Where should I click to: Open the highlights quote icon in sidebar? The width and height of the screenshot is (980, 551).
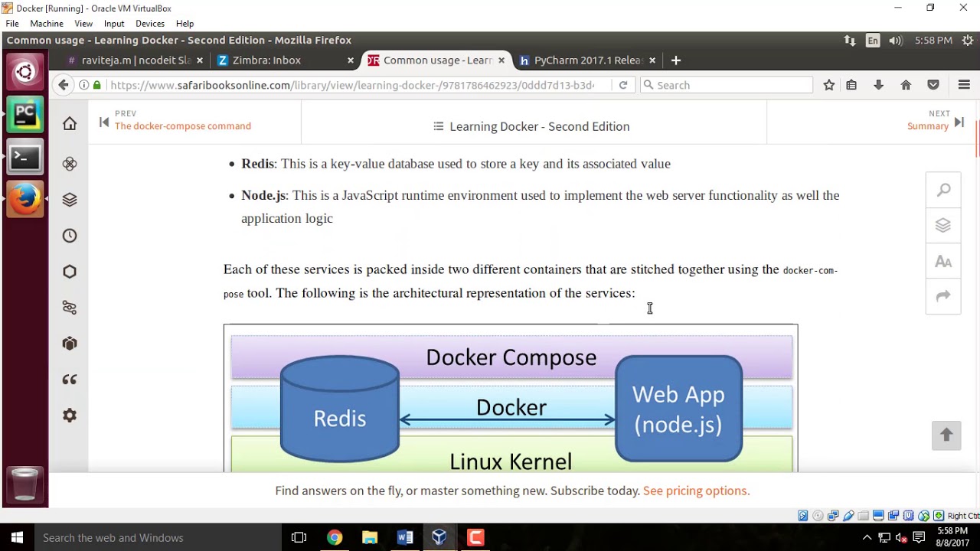pos(70,380)
